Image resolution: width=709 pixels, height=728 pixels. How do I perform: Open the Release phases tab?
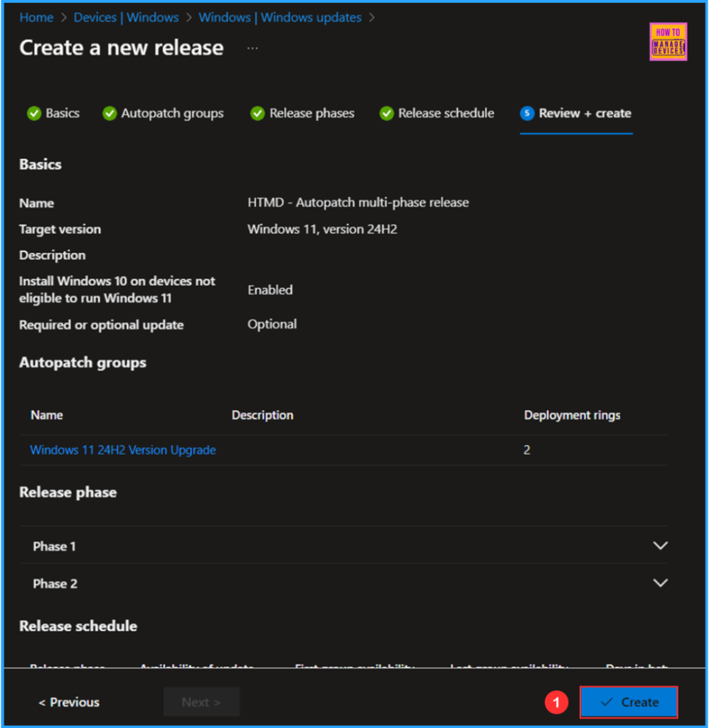pyautogui.click(x=302, y=113)
